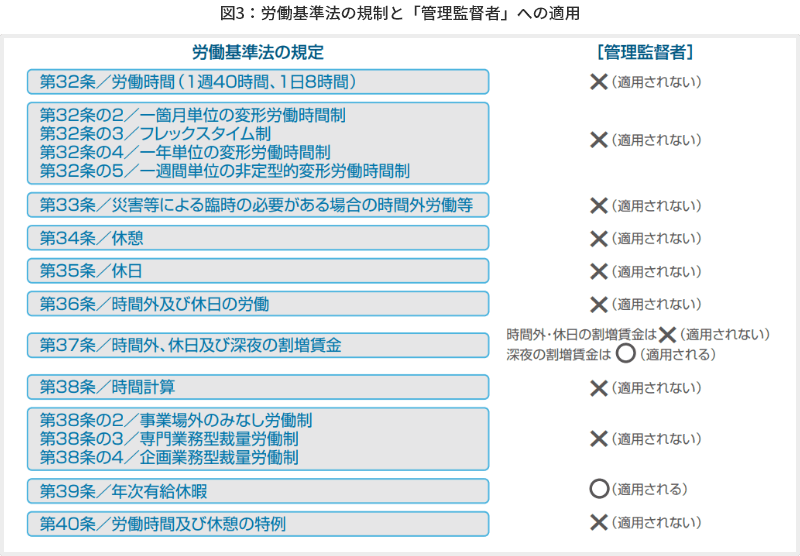Click the X mark beside 第32条／労働時間
The width and height of the screenshot is (800, 556).
[598, 82]
